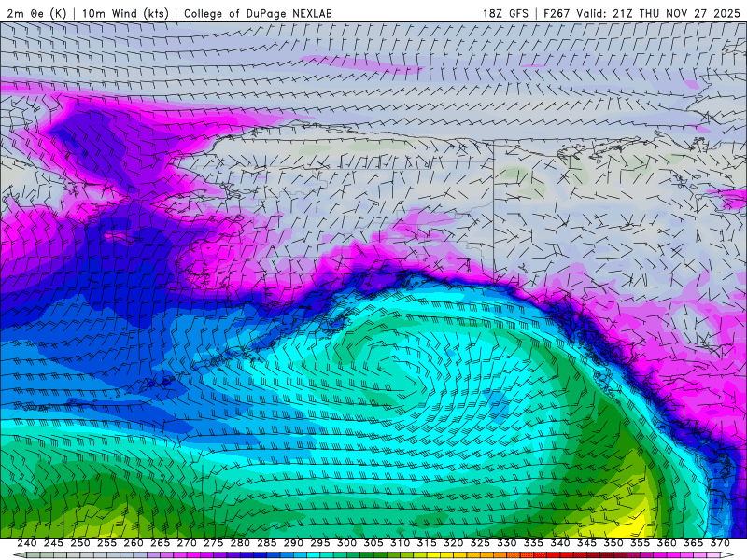Select the 360 colorbar label
This screenshot has width=747, height=560.
[667, 543]
